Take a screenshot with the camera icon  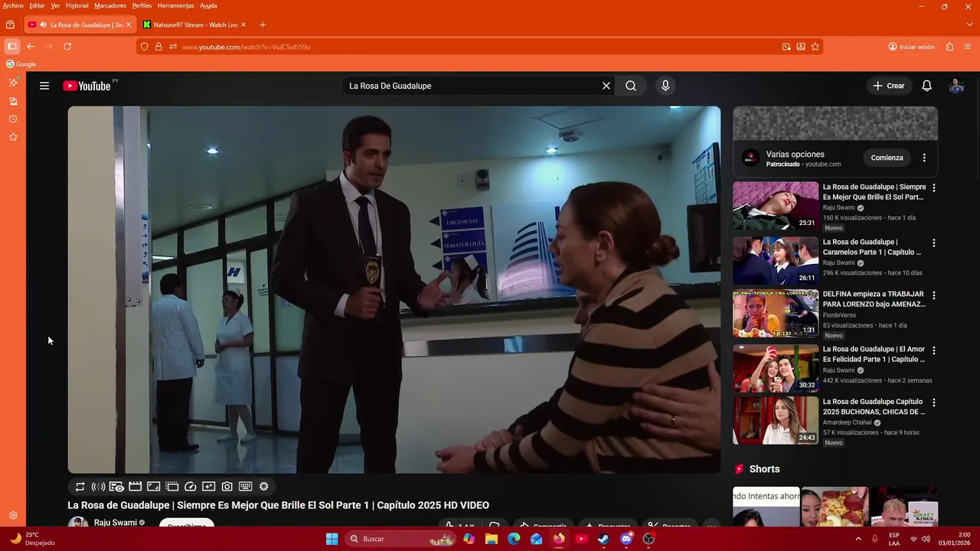[x=227, y=487]
